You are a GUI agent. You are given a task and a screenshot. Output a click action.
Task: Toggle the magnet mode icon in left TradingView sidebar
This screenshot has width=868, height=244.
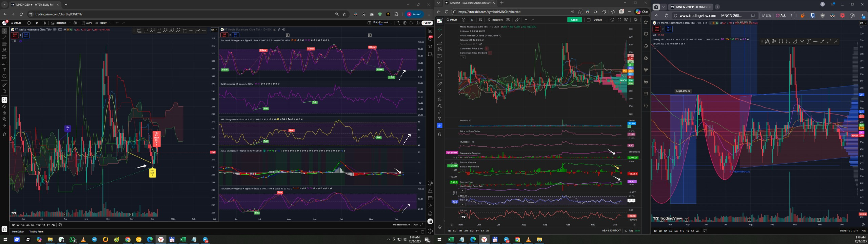click(x=4, y=100)
